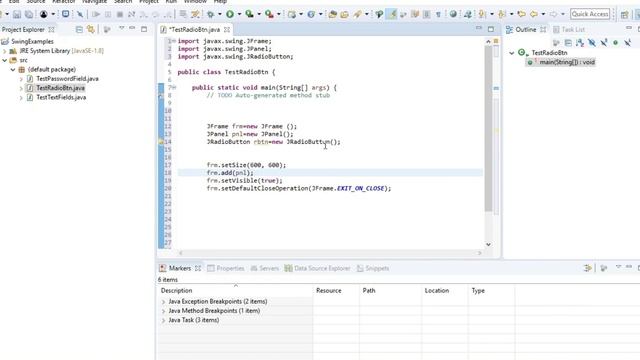Viewport: 640px width, 360px height.
Task: Toggle Mark Occurrences highlighter icon
Action: pyautogui.click(x=392, y=14)
